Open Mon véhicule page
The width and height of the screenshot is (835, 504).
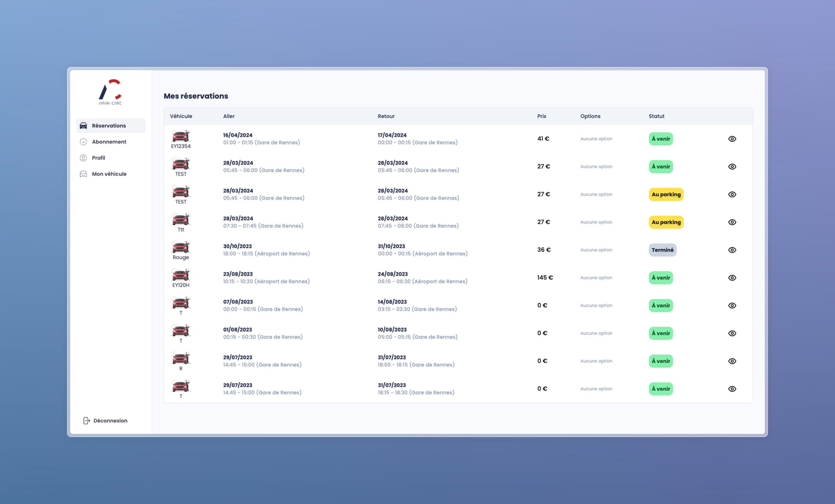109,174
